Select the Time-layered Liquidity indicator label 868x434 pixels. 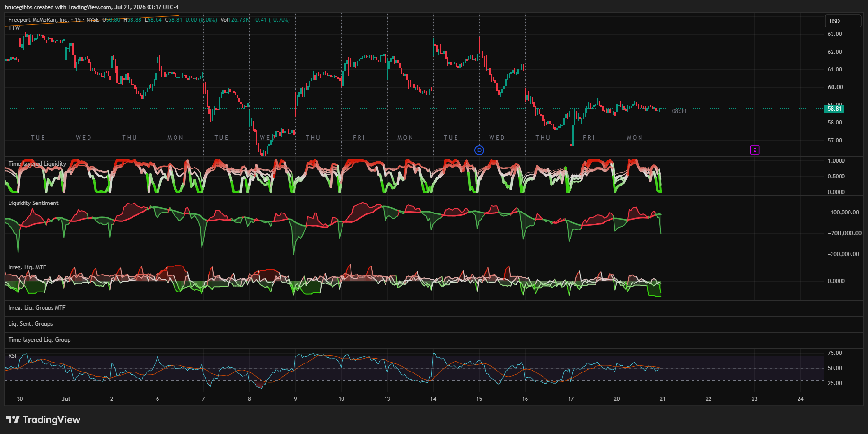[x=37, y=164]
